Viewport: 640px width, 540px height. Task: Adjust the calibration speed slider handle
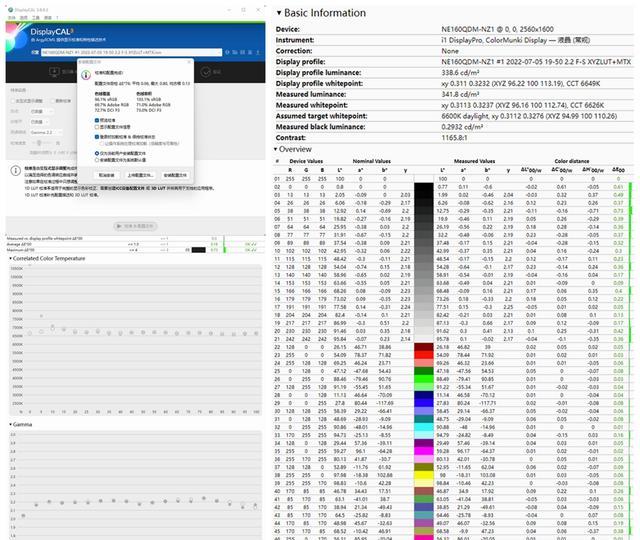pos(39,143)
